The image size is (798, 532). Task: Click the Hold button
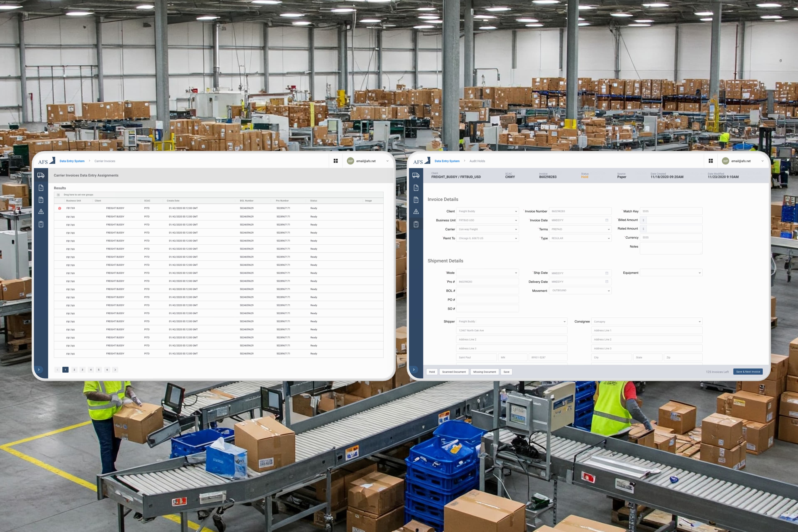pyautogui.click(x=432, y=372)
